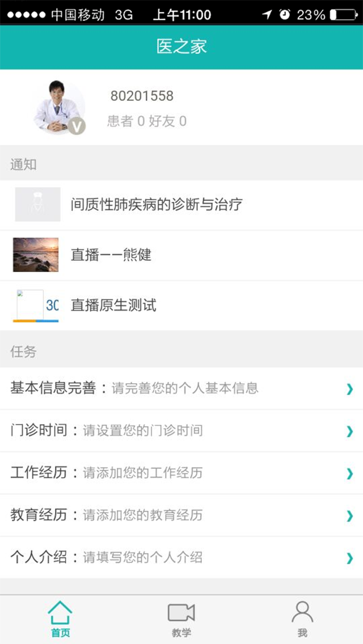Tap the 首页 home icon
This screenshot has height=644, width=363.
point(60,613)
